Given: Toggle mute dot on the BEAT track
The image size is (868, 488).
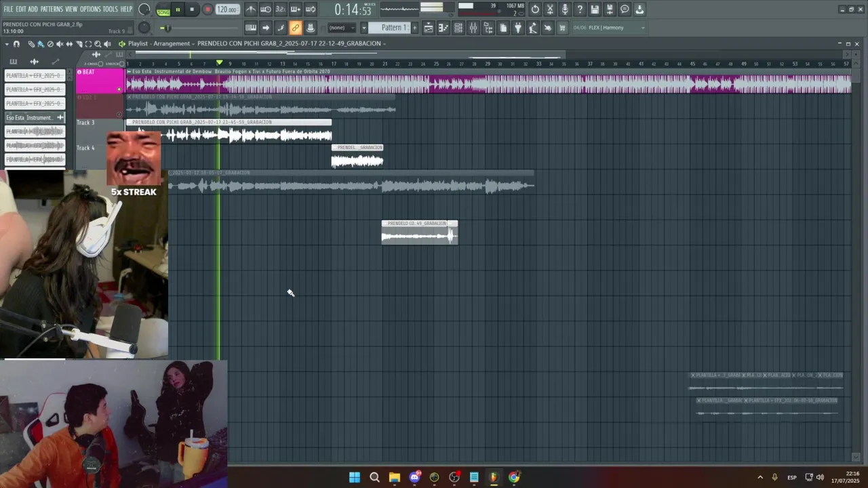Looking at the screenshot, I should (119, 89).
